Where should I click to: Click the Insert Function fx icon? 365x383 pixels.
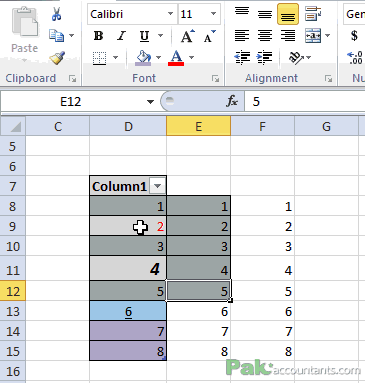[x=232, y=101]
